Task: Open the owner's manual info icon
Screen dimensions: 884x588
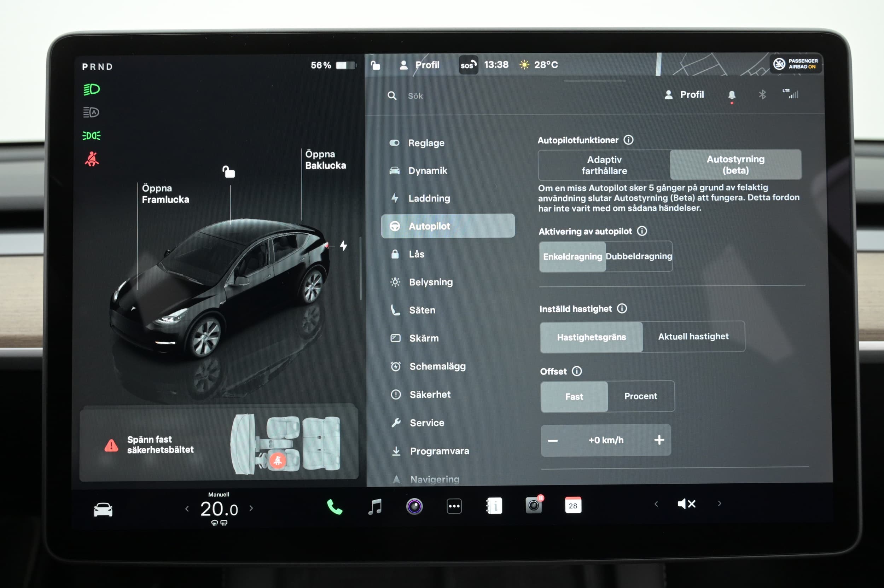Action: pyautogui.click(x=494, y=506)
